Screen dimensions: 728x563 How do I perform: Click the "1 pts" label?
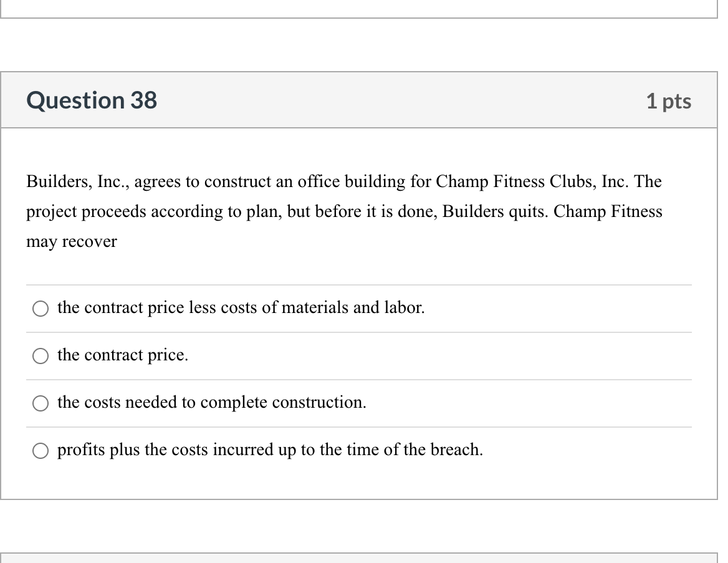pos(669,100)
